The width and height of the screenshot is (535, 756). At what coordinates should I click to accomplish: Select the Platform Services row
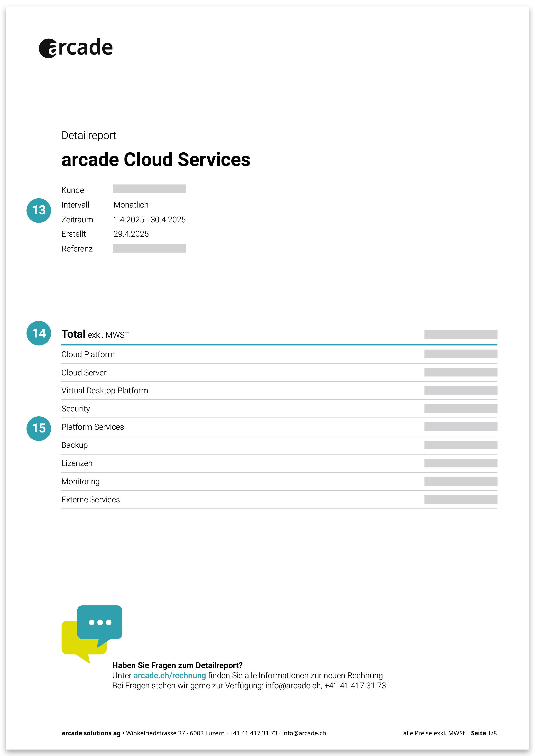pyautogui.click(x=279, y=427)
